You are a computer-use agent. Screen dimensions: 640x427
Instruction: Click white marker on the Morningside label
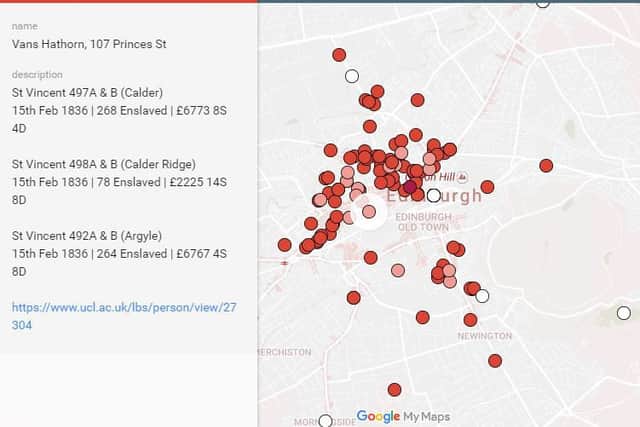[325, 421]
